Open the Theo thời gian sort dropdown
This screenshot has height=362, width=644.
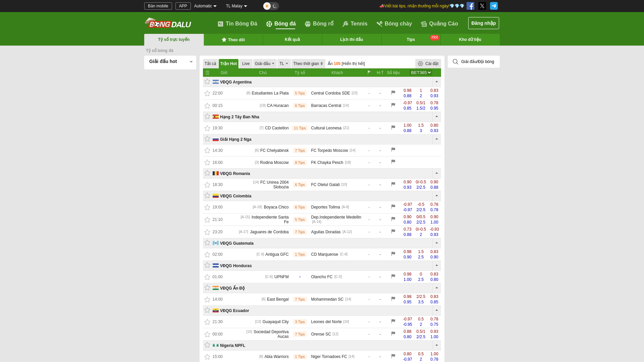tap(308, 64)
